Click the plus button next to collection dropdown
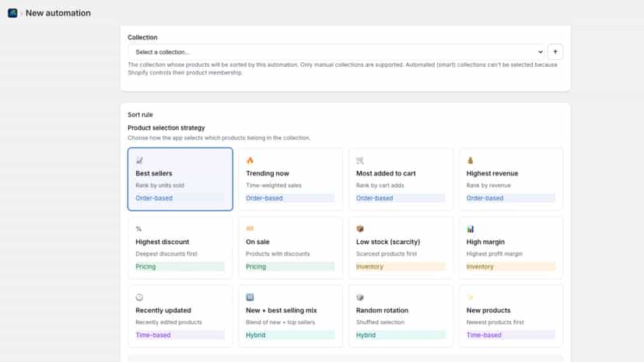 pos(555,52)
